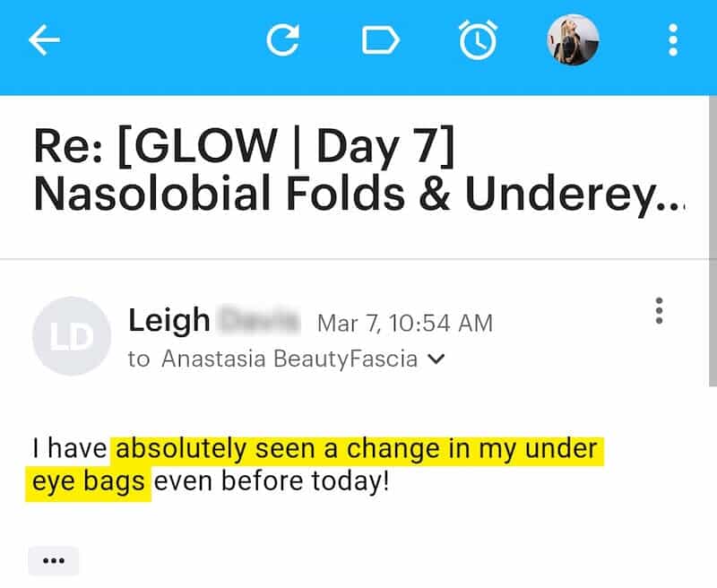Click the timestamp Mar 7, 10:54 AM
The width and height of the screenshot is (717, 588).
404,323
